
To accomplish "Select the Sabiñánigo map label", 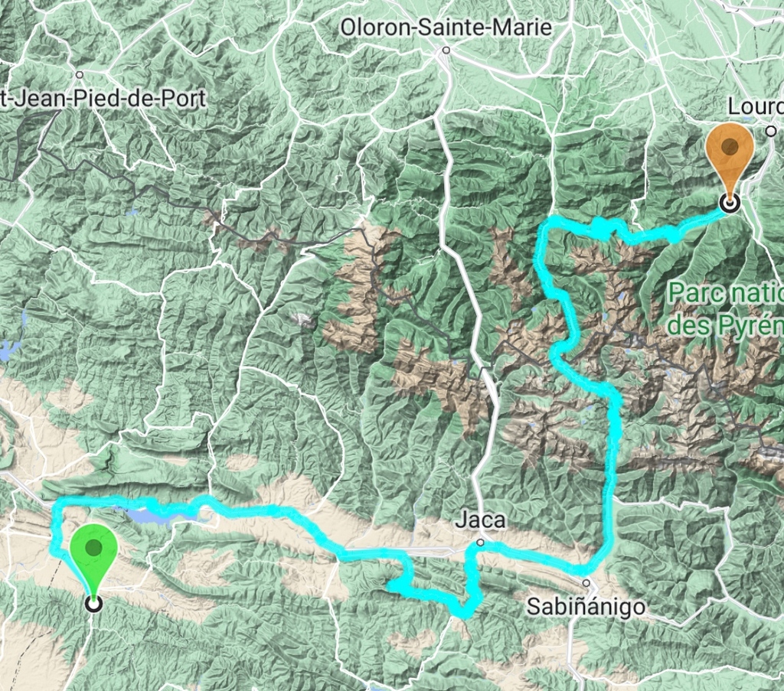I will [x=586, y=607].
